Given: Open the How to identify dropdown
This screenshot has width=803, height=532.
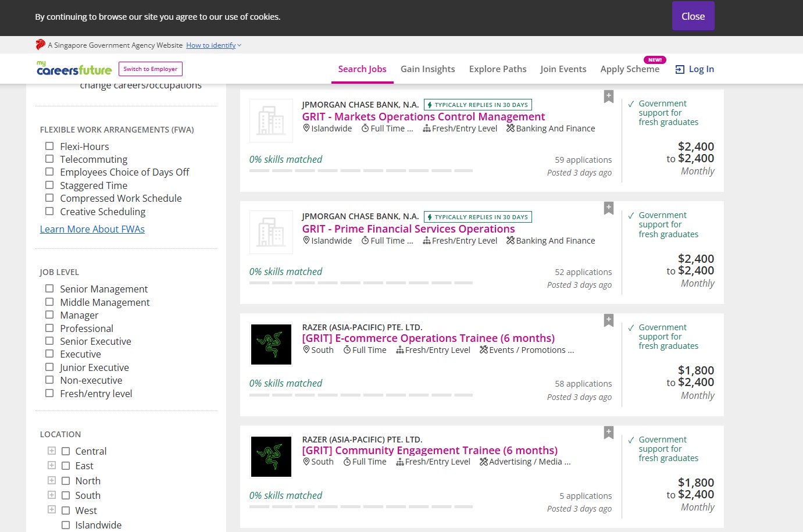Looking at the screenshot, I should [213, 45].
